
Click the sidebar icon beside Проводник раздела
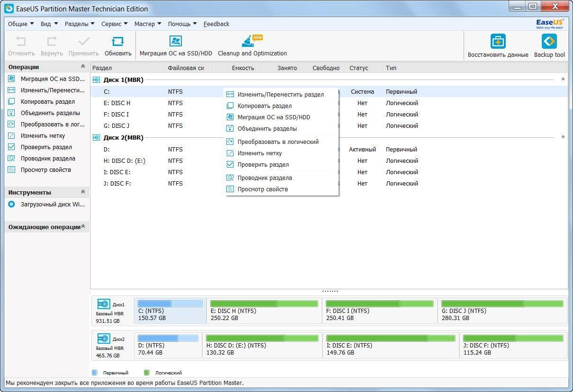(x=11, y=158)
